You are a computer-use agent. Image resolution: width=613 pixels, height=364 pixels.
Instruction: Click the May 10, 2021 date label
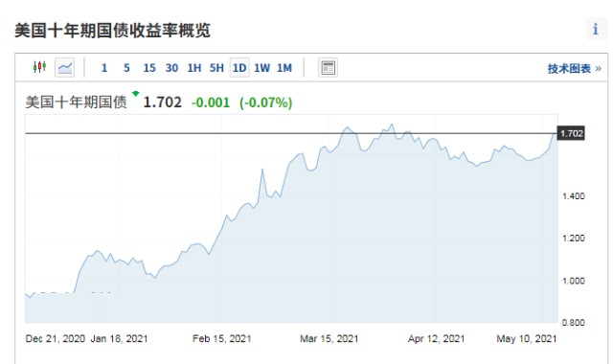[527, 338]
